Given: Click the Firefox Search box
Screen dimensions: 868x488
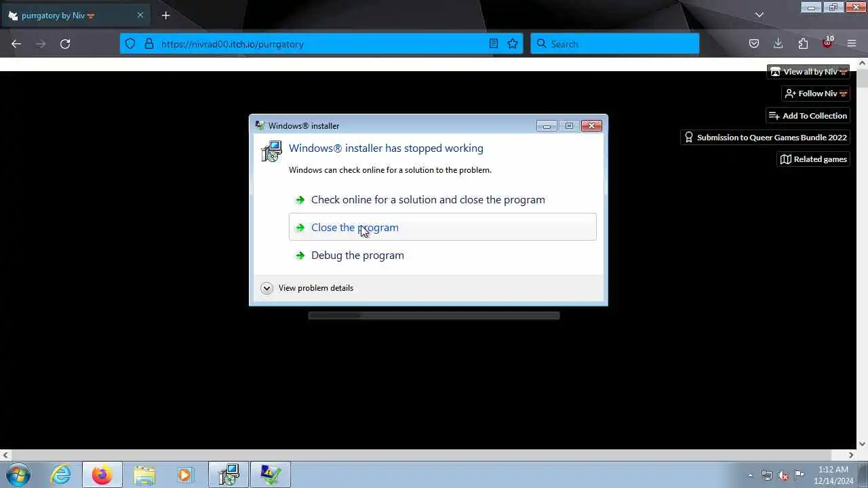Looking at the screenshot, I should 614,44.
